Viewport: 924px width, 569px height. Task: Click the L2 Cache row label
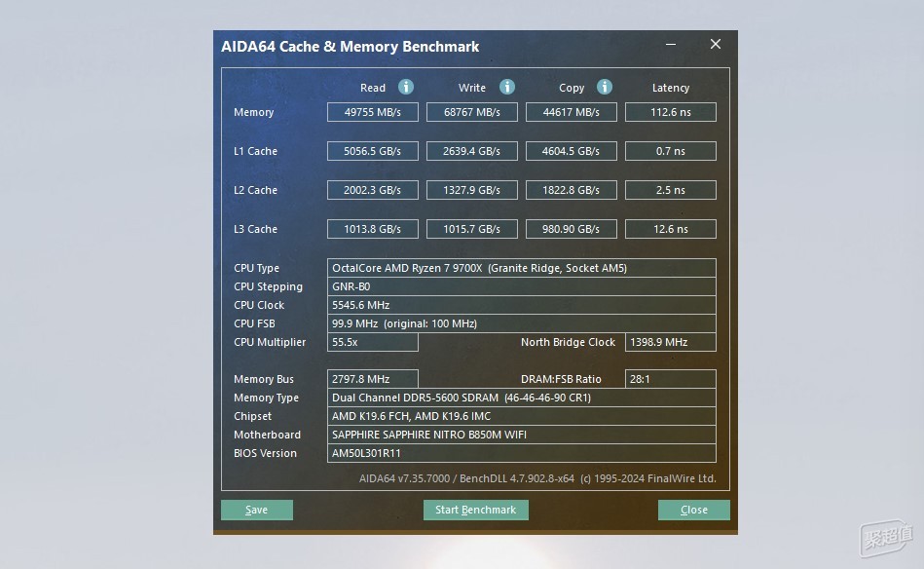255,190
